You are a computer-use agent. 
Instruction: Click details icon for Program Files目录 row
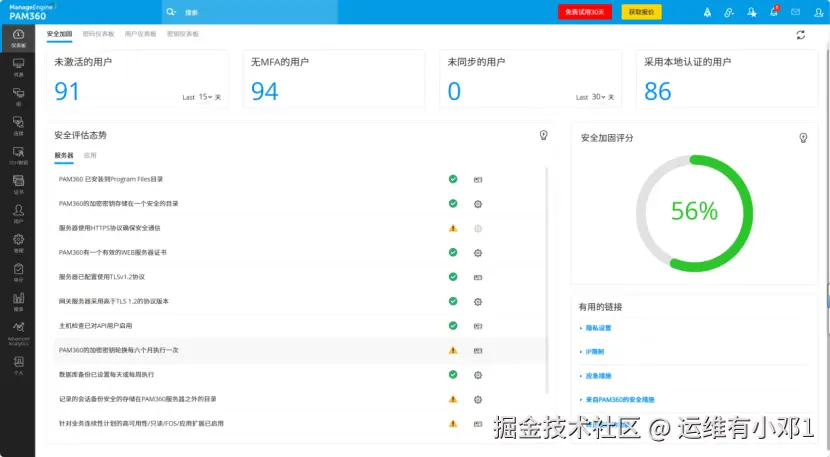477,180
